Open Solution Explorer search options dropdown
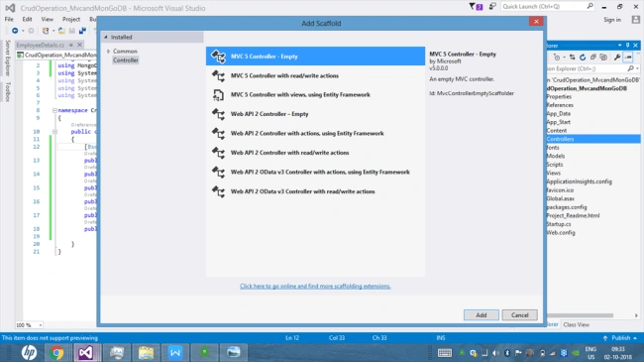Screen dimensions: 644x362 tap(637, 68)
